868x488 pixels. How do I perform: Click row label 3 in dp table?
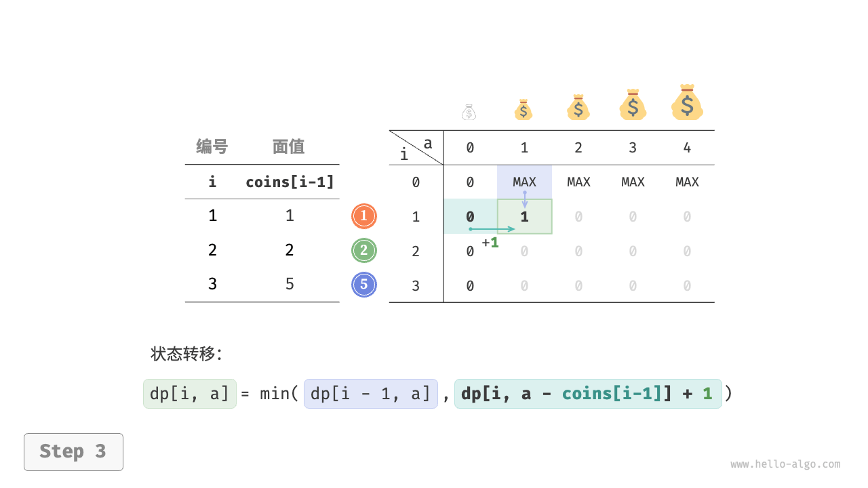coord(416,286)
